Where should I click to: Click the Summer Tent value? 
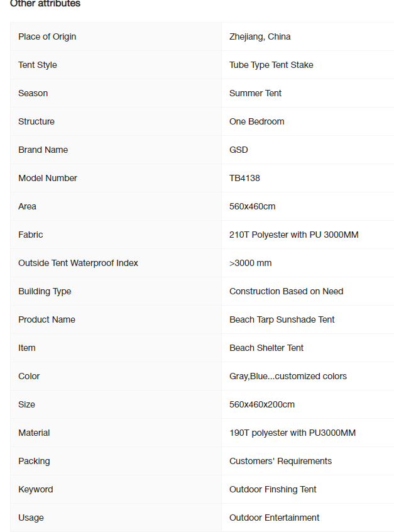[255, 93]
